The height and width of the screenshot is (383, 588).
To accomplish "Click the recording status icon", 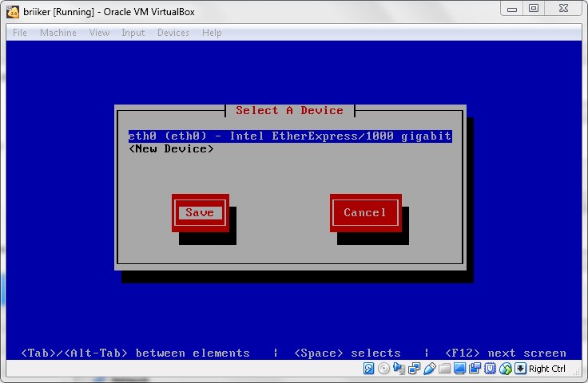I will (x=475, y=369).
